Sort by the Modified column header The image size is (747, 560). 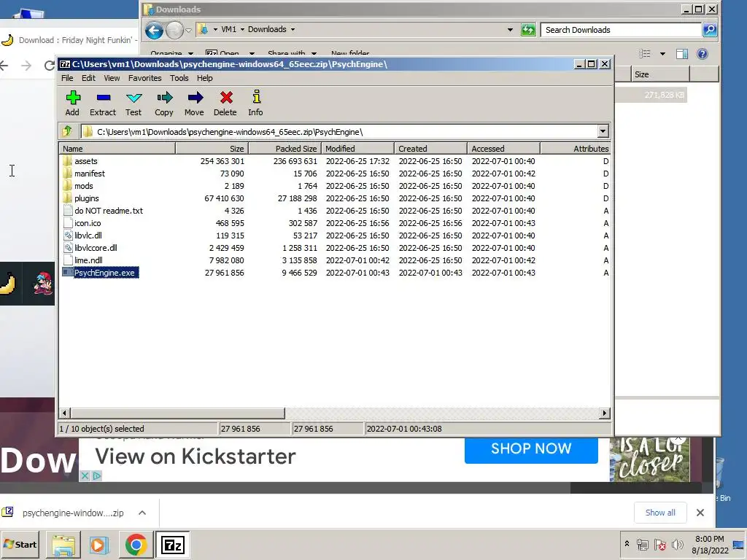[x=357, y=149]
